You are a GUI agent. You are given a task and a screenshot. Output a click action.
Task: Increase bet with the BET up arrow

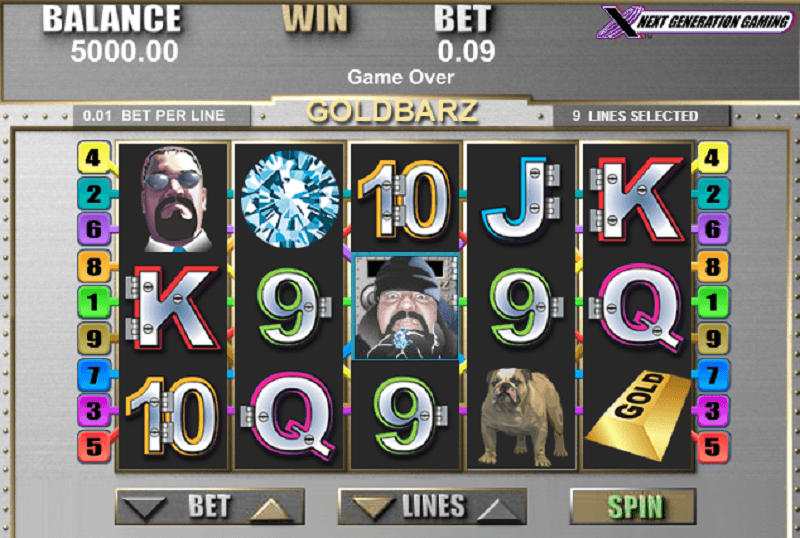point(272,509)
